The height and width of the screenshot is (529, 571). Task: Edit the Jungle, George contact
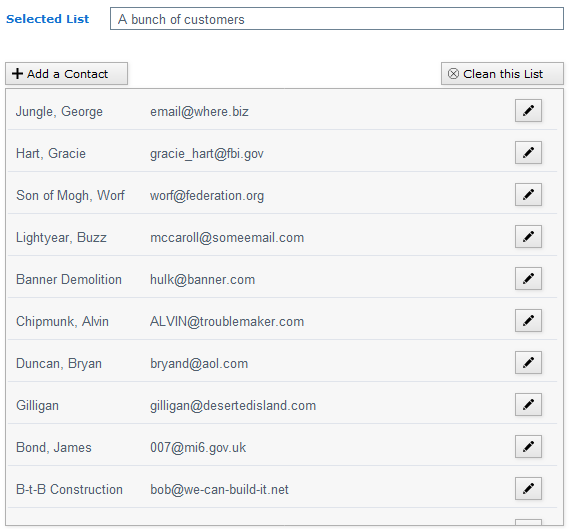click(528, 110)
